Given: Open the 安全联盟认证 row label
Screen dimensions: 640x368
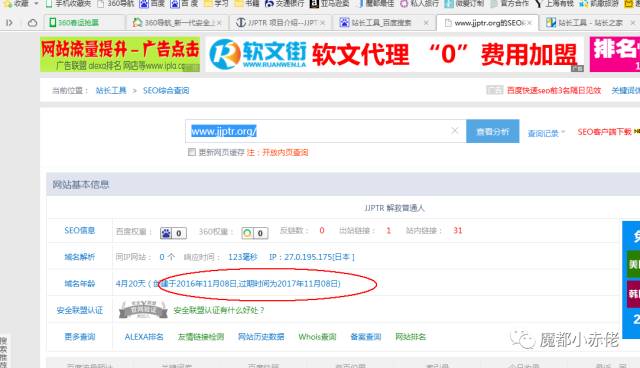Looking at the screenshot, I should pyautogui.click(x=80, y=310).
